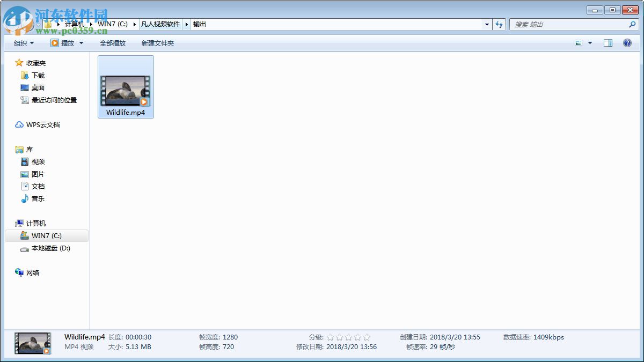Image resolution: width=644 pixels, height=362 pixels.
Task: Click the 数据速率 1409kbps value
Action: coord(548,337)
